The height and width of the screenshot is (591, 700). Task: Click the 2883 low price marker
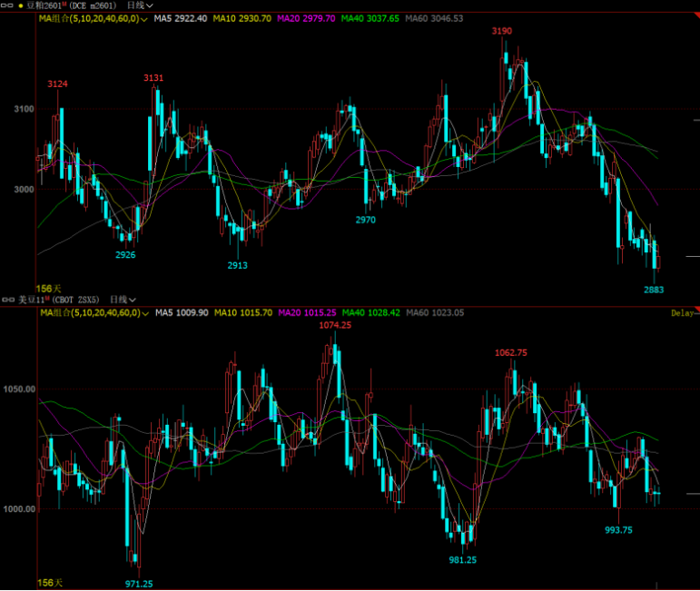(x=654, y=289)
